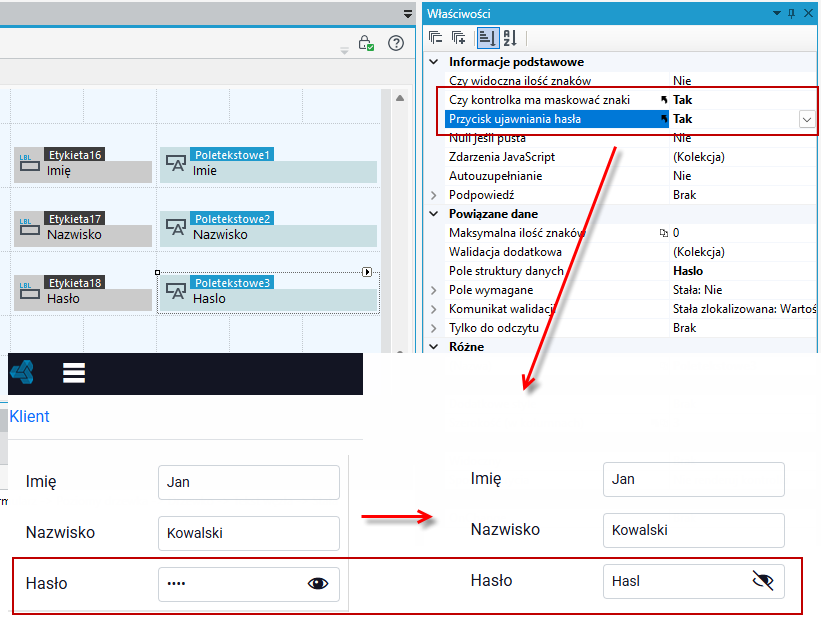Viewport: 821px width, 630px height.
Task: Open the Przycisk ujawniania hasła value dropdown
Action: (x=807, y=119)
